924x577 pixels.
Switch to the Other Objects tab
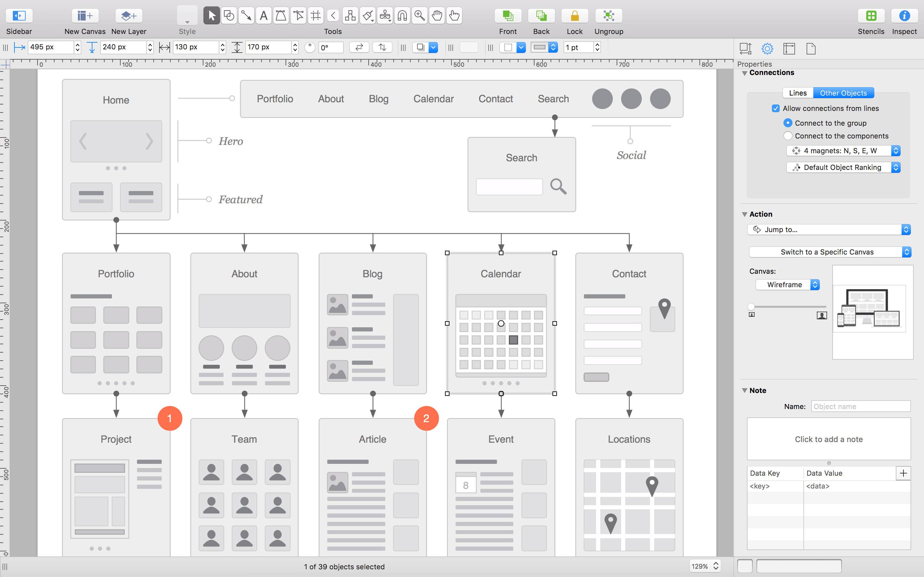843,93
